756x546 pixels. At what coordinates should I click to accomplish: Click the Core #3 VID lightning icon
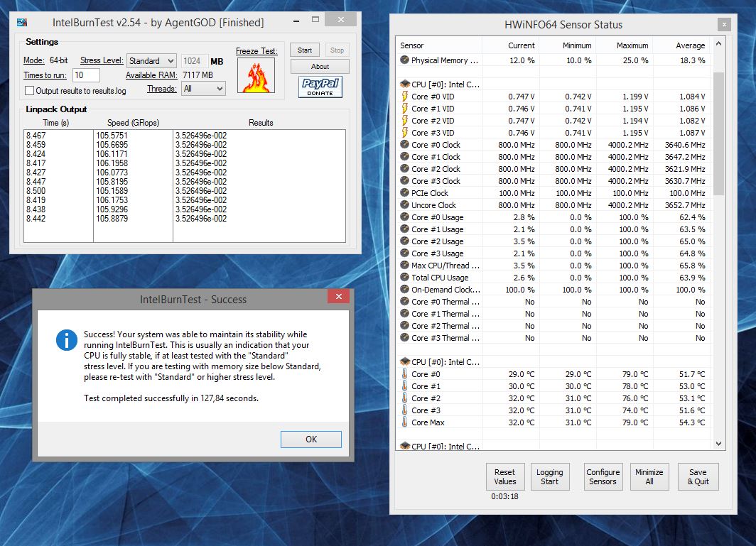coord(404,133)
